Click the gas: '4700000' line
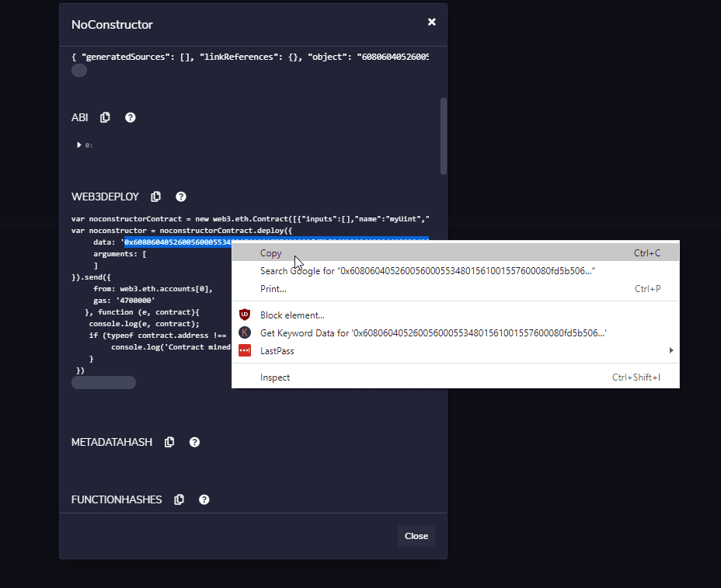This screenshot has height=588, width=721. (x=124, y=300)
